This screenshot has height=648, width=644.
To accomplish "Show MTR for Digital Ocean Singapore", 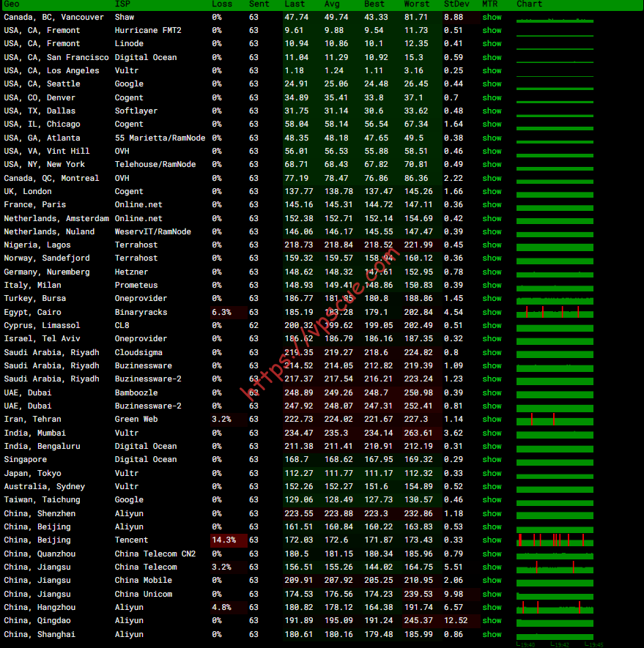I will point(492,460).
